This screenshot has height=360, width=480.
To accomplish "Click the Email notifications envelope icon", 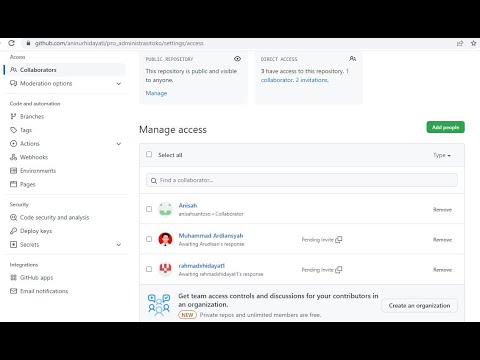I will click(x=13, y=291).
